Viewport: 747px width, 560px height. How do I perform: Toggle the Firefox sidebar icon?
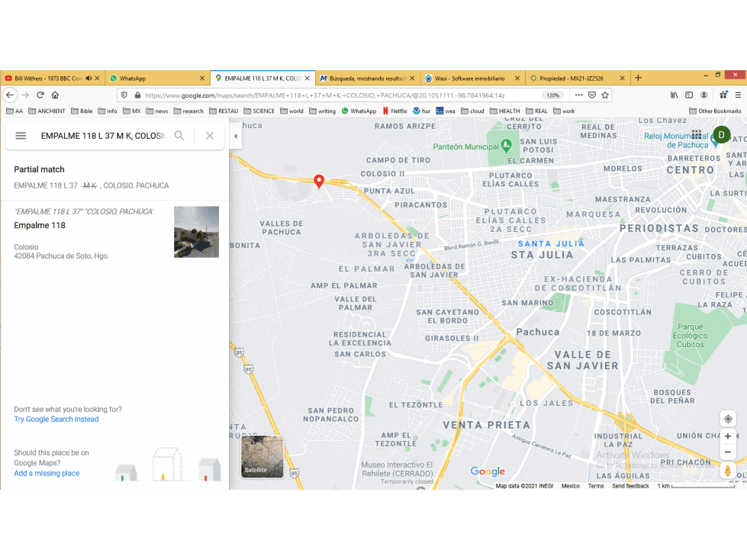[x=689, y=95]
